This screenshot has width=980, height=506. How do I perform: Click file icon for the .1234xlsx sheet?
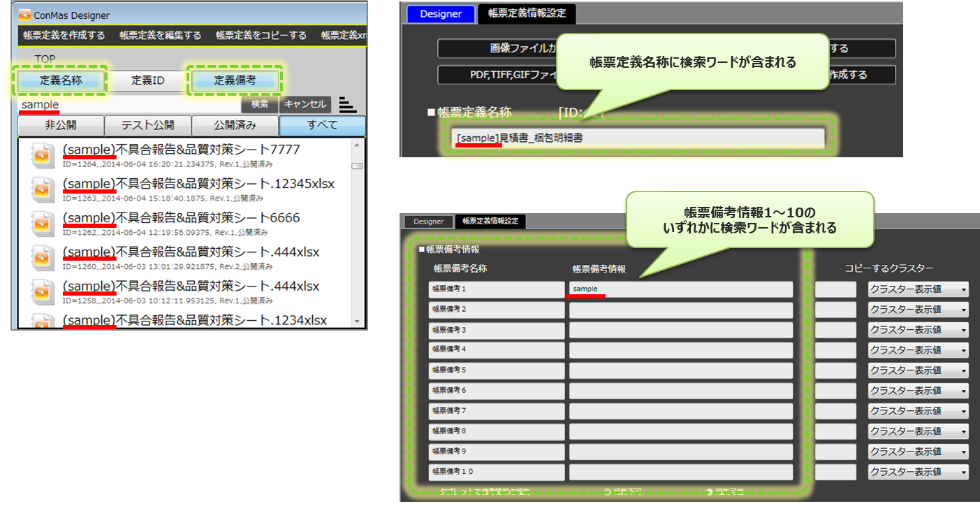pyautogui.click(x=42, y=322)
